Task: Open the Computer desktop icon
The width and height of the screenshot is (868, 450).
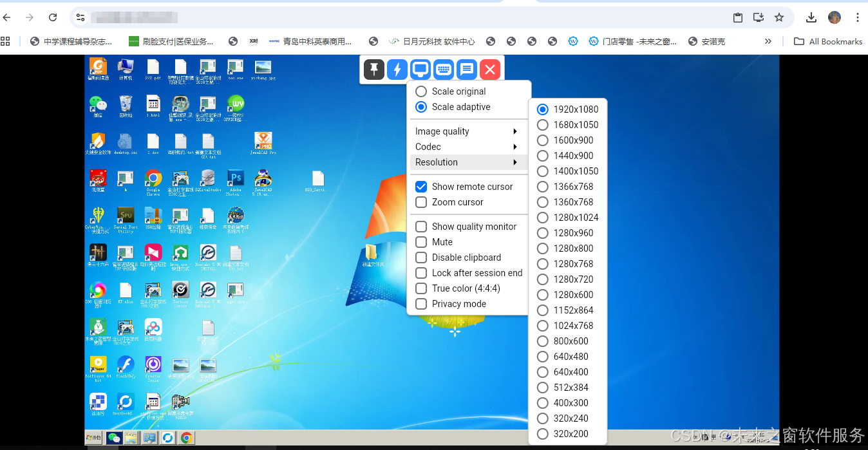Action: tap(126, 70)
